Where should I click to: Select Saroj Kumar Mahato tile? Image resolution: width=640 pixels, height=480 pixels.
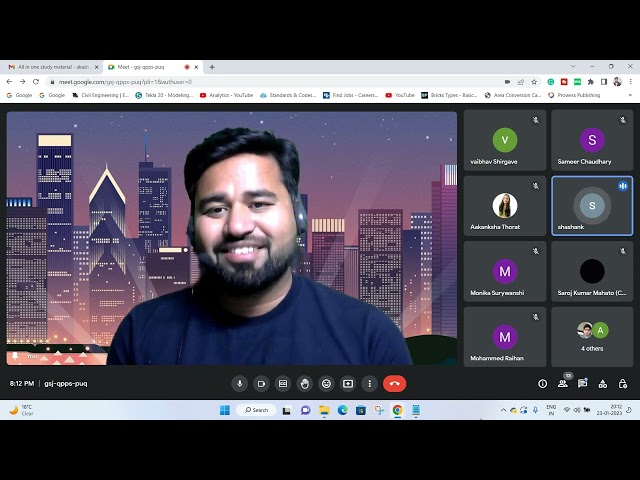pos(592,271)
